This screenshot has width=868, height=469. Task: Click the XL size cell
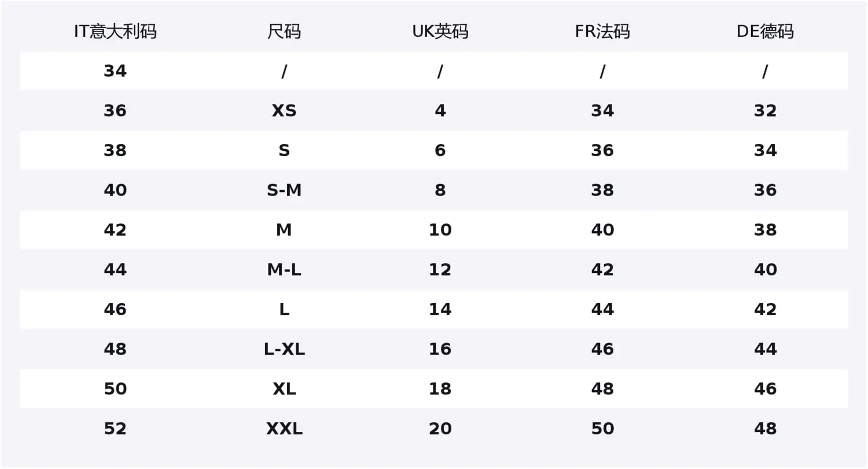pos(284,389)
